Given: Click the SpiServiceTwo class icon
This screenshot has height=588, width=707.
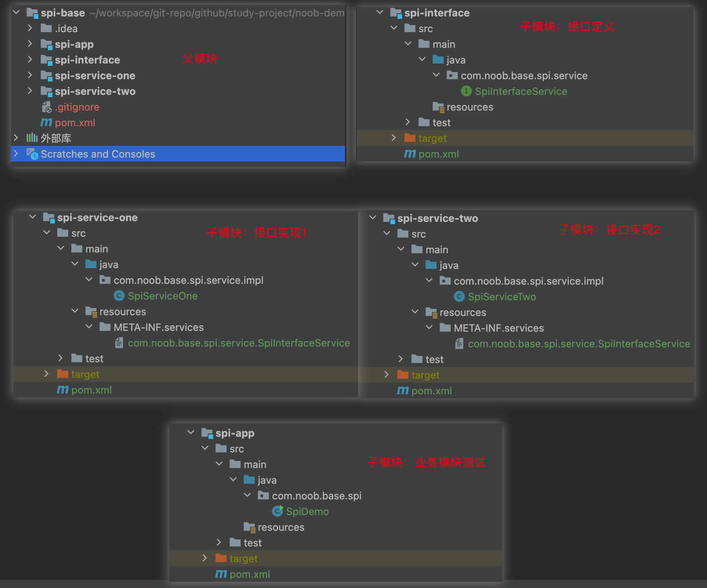Looking at the screenshot, I should click(x=459, y=297).
